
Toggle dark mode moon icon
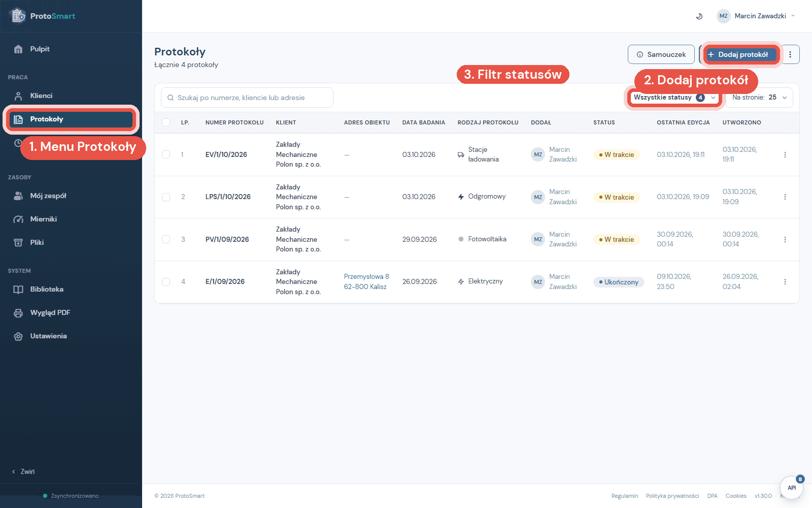tap(699, 16)
